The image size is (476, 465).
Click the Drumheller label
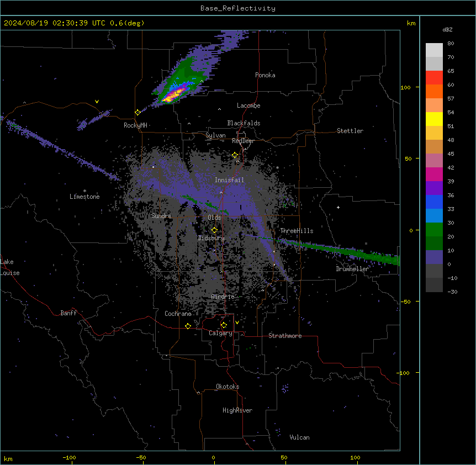click(x=352, y=269)
